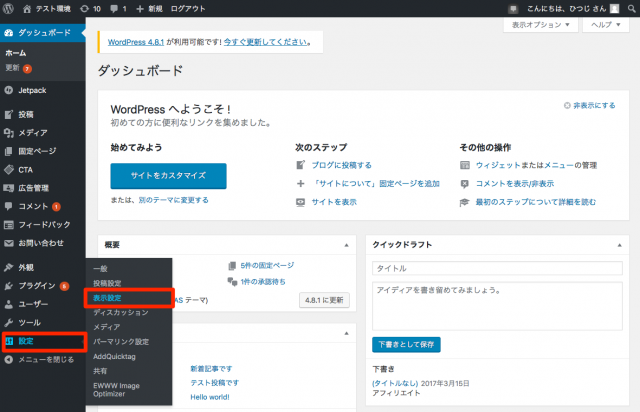
Task: Click 1件の承認待ち link
Action: 263,282
